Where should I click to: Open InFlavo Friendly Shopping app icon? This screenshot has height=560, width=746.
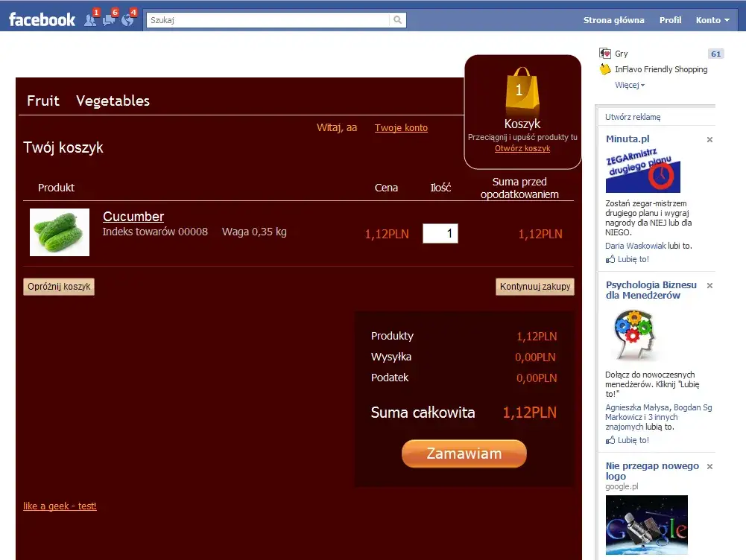[605, 69]
